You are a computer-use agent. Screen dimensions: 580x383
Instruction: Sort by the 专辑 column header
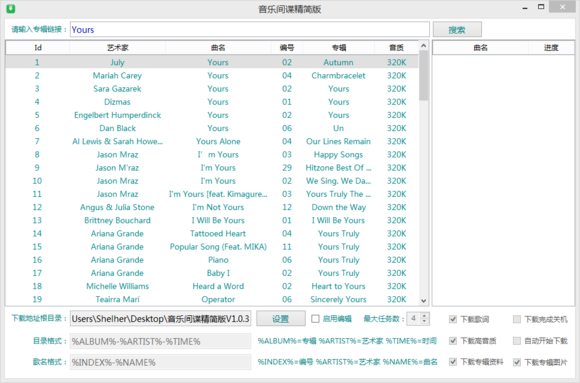click(338, 48)
